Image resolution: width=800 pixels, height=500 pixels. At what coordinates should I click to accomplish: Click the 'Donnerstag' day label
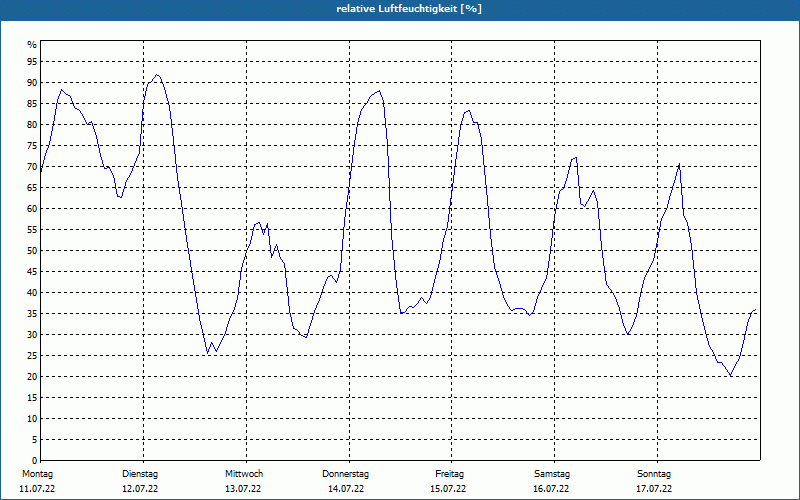345,474
